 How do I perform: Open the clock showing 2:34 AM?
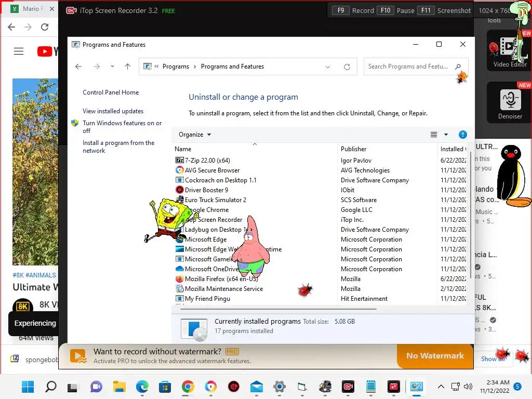coord(495,387)
